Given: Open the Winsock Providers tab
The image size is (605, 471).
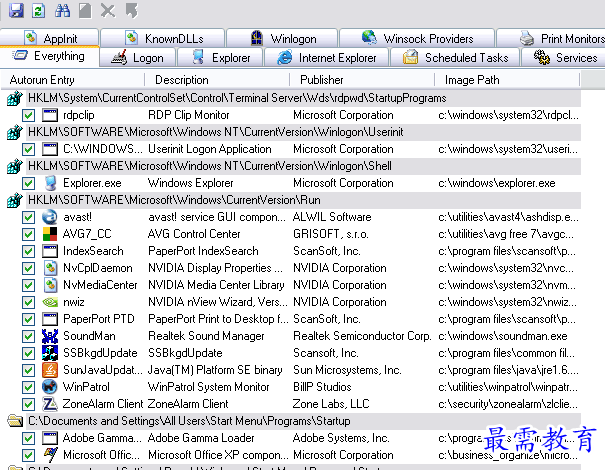Looking at the screenshot, I should pyautogui.click(x=418, y=38).
